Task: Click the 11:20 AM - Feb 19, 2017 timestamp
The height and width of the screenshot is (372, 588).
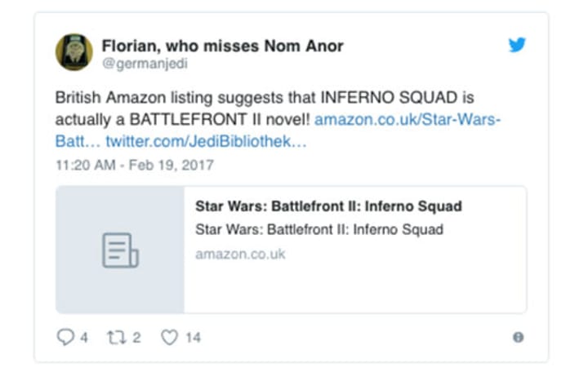Action: click(x=134, y=165)
